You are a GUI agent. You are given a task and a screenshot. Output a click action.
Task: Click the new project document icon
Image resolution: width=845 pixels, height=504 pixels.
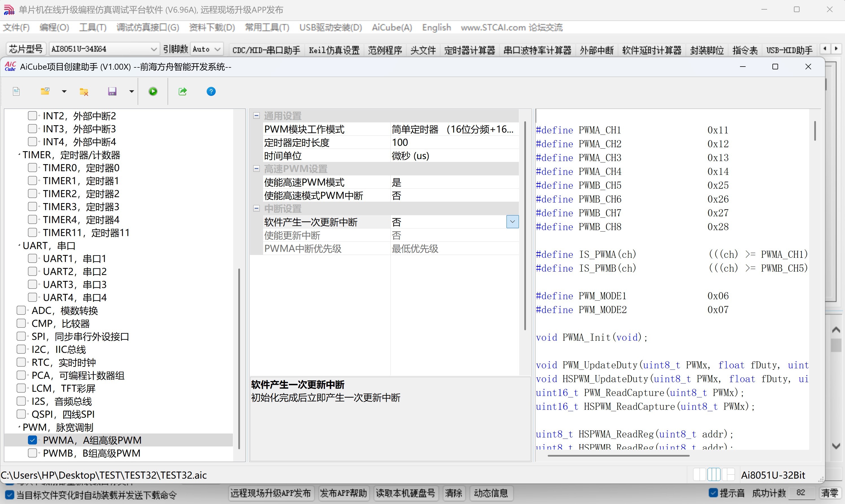pyautogui.click(x=16, y=91)
